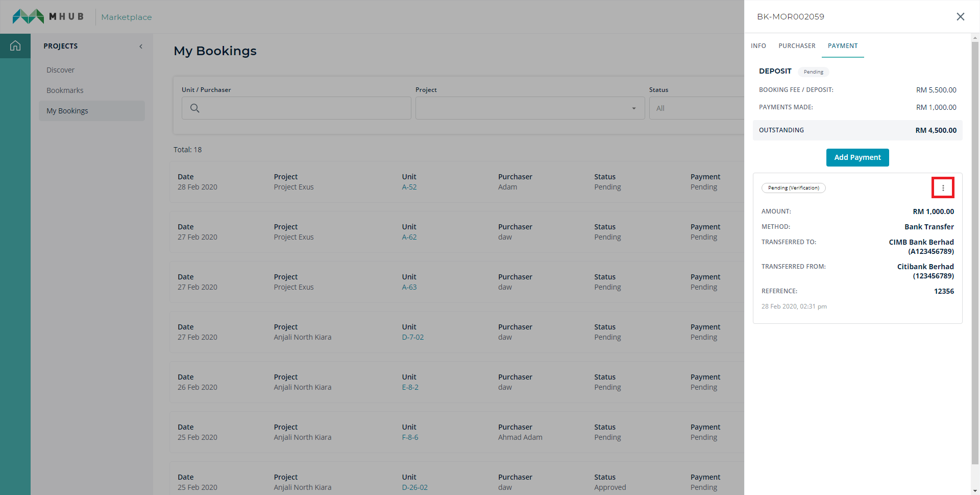Click the booking ID BK-MOR002059 title

click(x=790, y=17)
